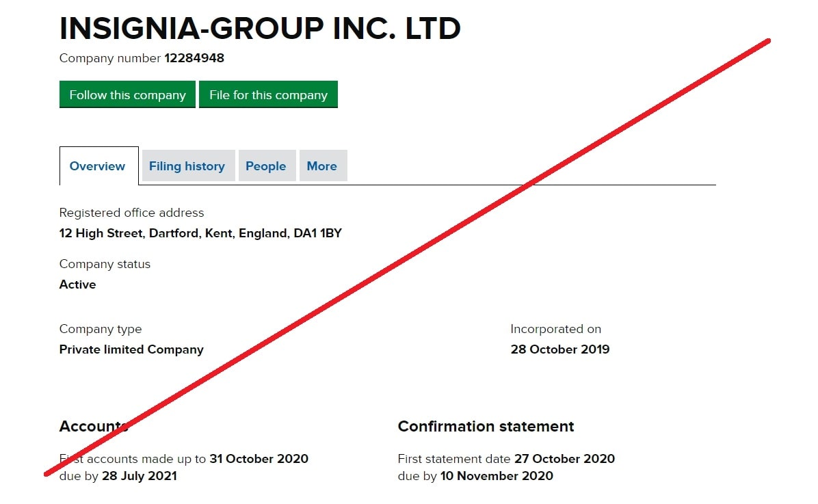Click the accounts due date 28 July 2021

click(x=139, y=476)
